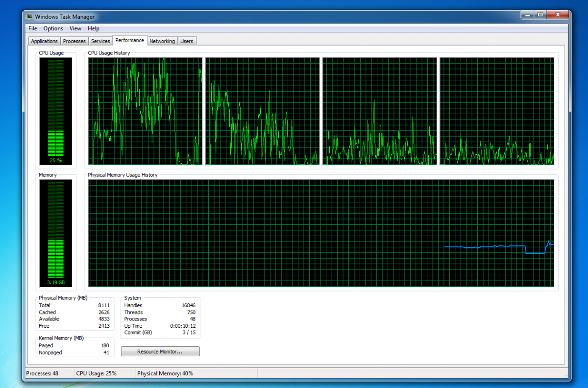This screenshot has height=388, width=588.
Task: Click the Kernel Memory (MB) group label
Action: [x=61, y=338]
